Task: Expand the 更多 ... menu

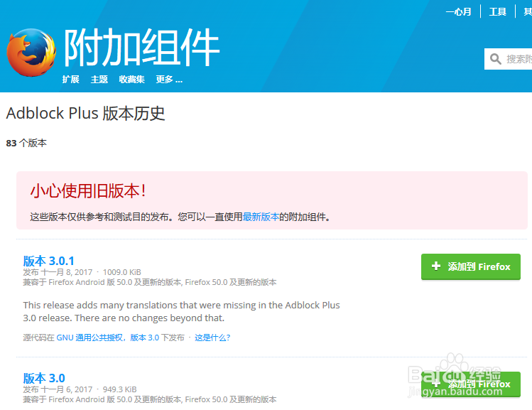Action: (x=169, y=80)
